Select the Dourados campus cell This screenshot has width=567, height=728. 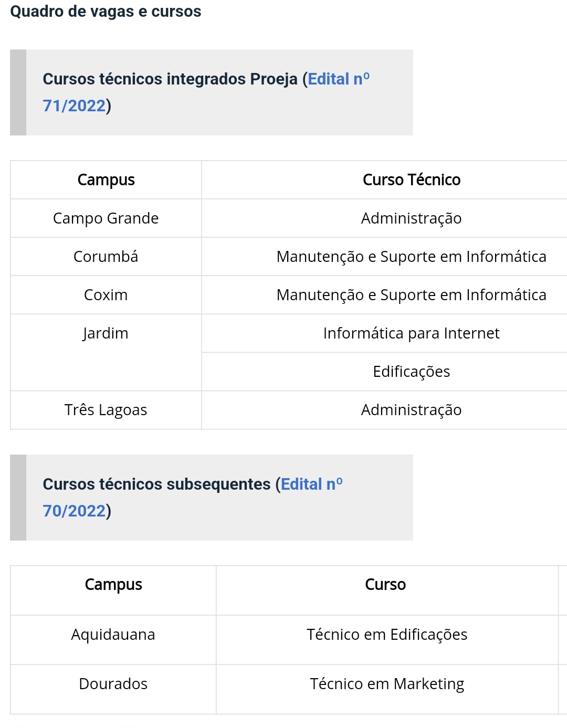[x=113, y=684]
